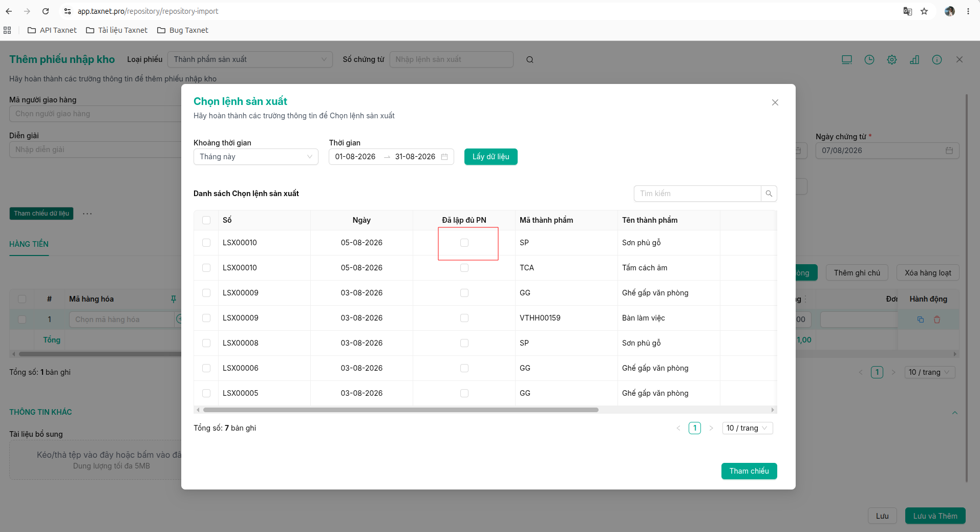Viewport: 980px width, 532px height.
Task: Click the search icon beside Tìm kiếm field
Action: point(769,194)
